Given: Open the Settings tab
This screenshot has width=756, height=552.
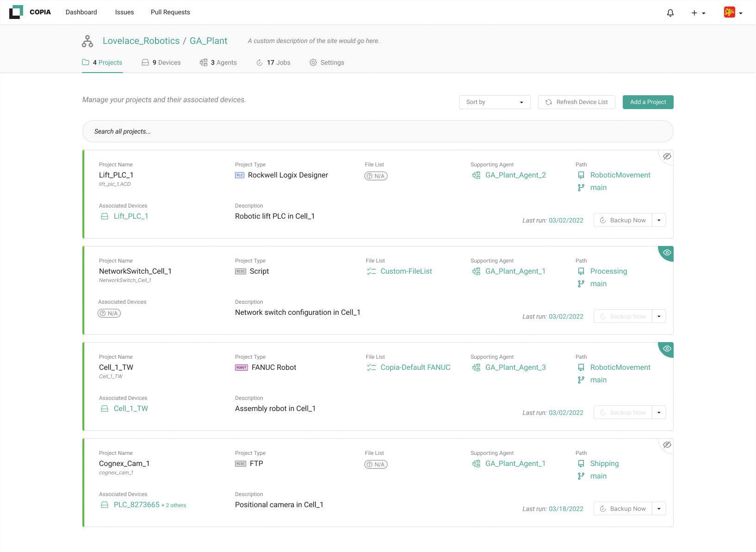Looking at the screenshot, I should (327, 62).
